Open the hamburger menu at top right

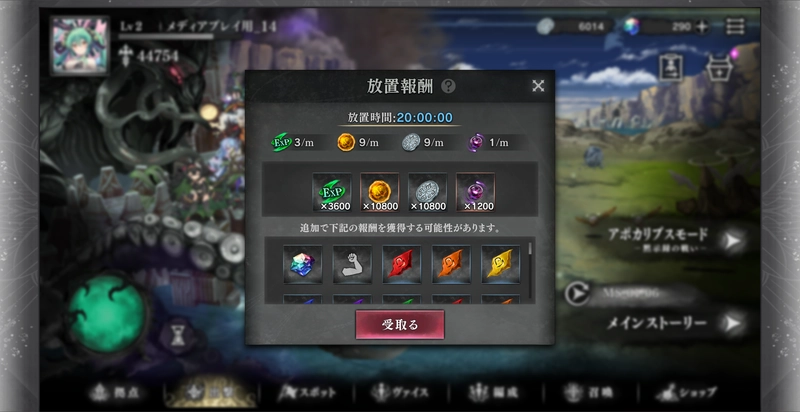[x=735, y=27]
